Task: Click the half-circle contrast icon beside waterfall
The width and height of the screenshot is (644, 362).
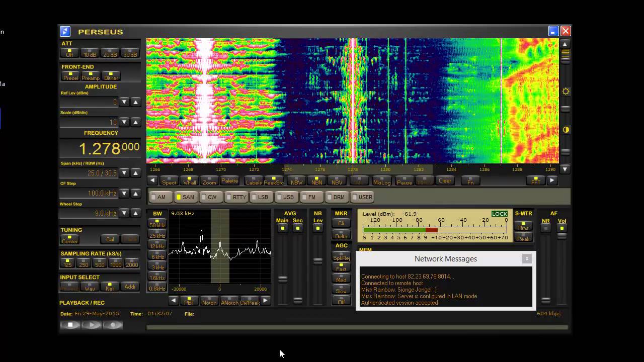Action: point(566,130)
